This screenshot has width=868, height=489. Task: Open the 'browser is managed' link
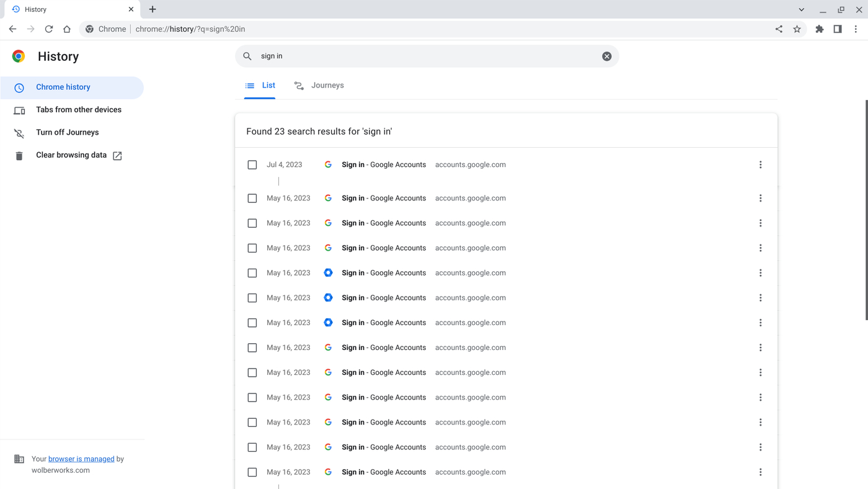click(81, 459)
